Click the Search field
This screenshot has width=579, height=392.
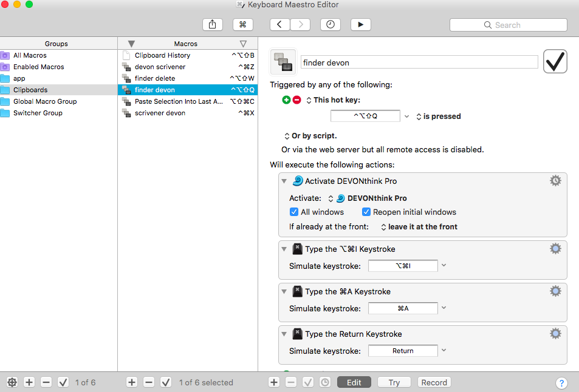508,25
